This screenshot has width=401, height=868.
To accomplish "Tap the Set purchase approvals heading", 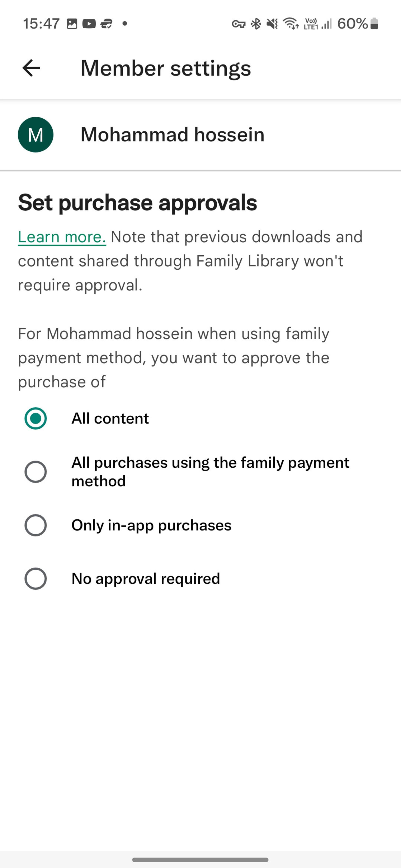I will (138, 203).
